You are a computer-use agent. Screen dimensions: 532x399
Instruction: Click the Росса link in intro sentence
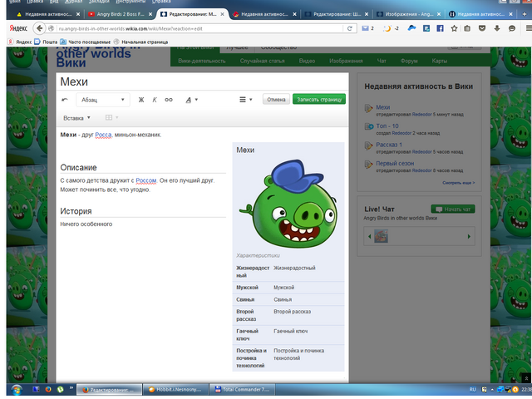[103, 135]
